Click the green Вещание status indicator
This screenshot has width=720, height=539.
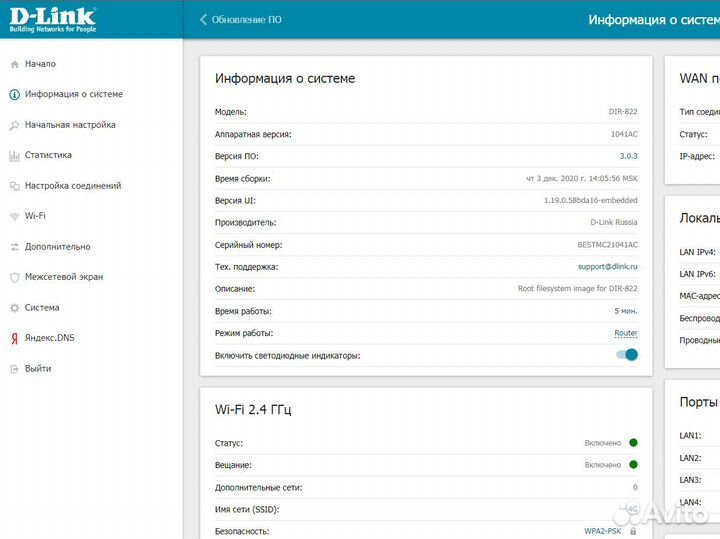tap(633, 465)
